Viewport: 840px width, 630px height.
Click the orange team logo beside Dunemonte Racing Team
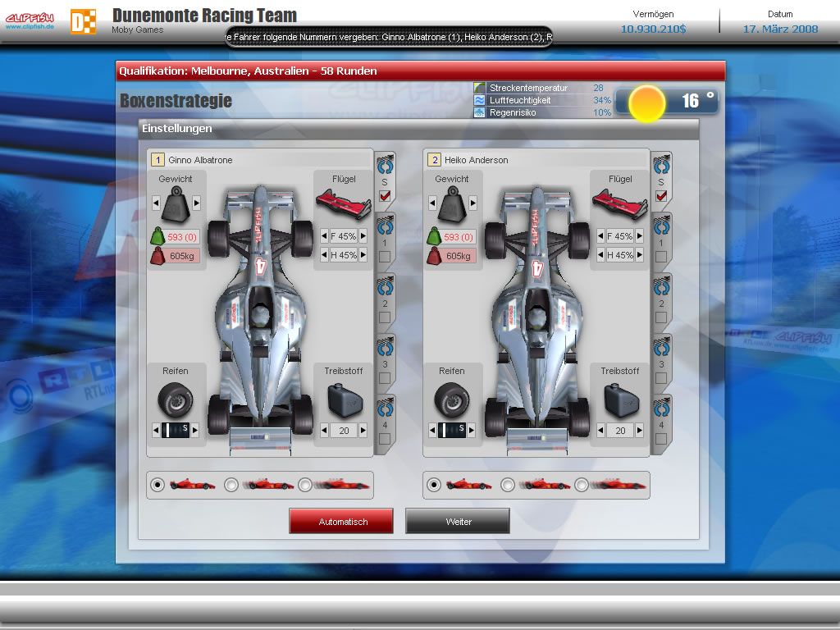83,21
